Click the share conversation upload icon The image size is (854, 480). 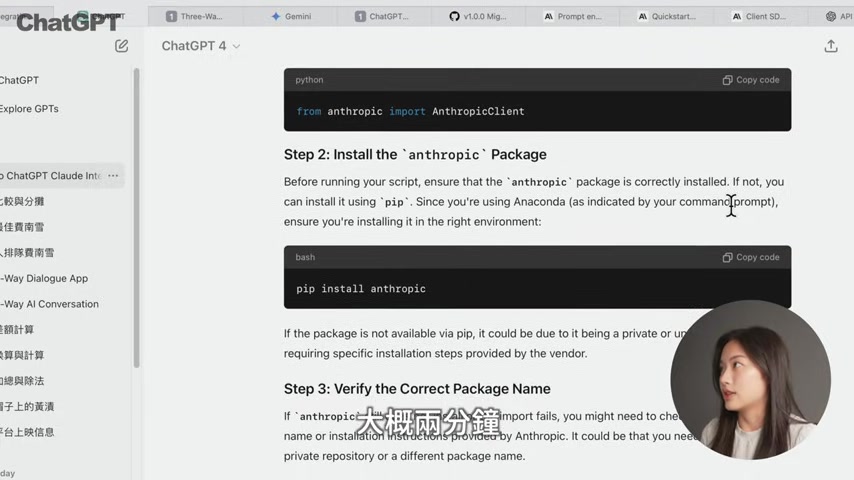pyautogui.click(x=831, y=46)
